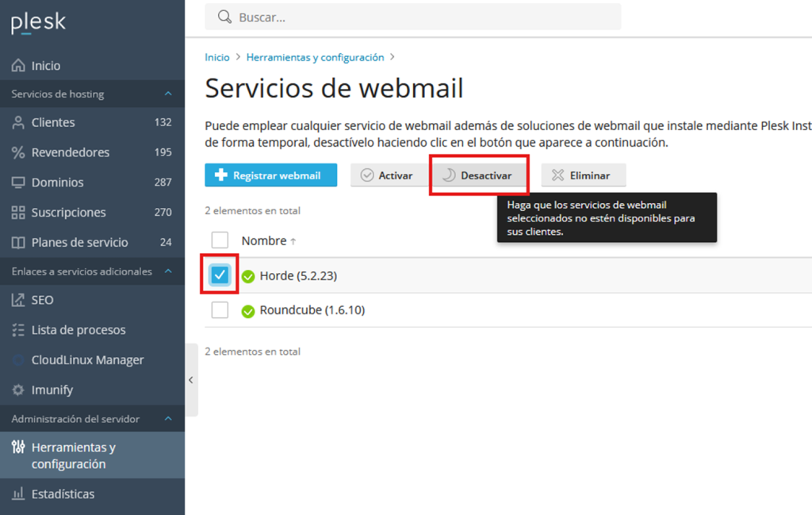Viewport: 812px width, 515px height.
Task: Click the Planes de servicio count 24
Action: point(166,243)
